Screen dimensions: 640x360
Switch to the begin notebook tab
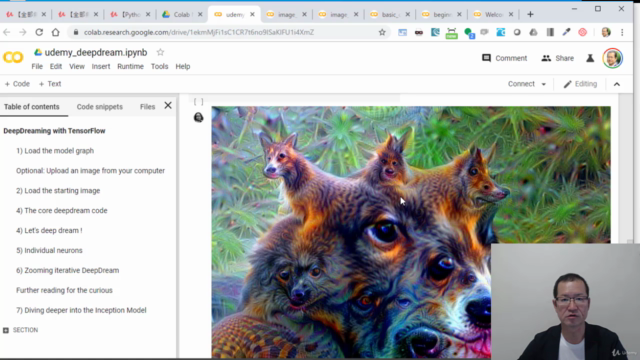[441, 14]
